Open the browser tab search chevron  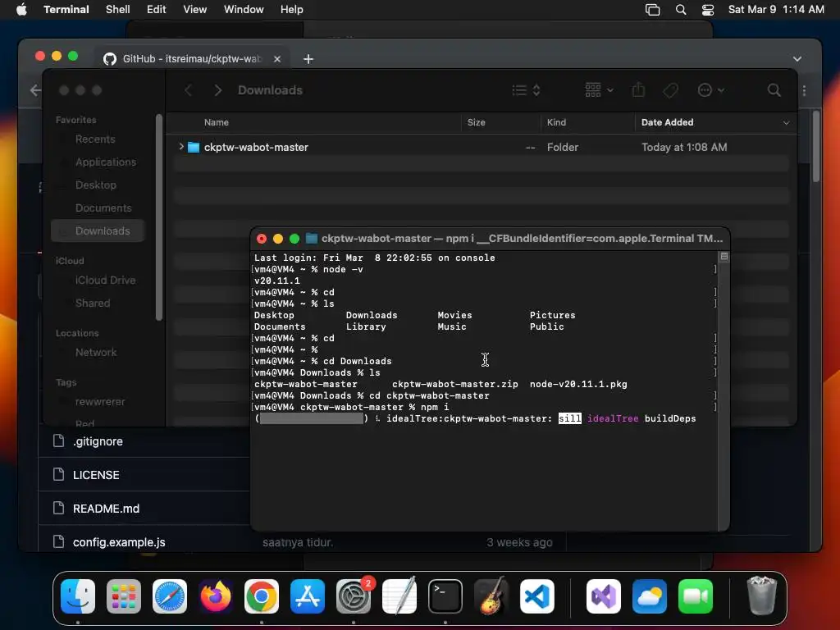click(797, 58)
